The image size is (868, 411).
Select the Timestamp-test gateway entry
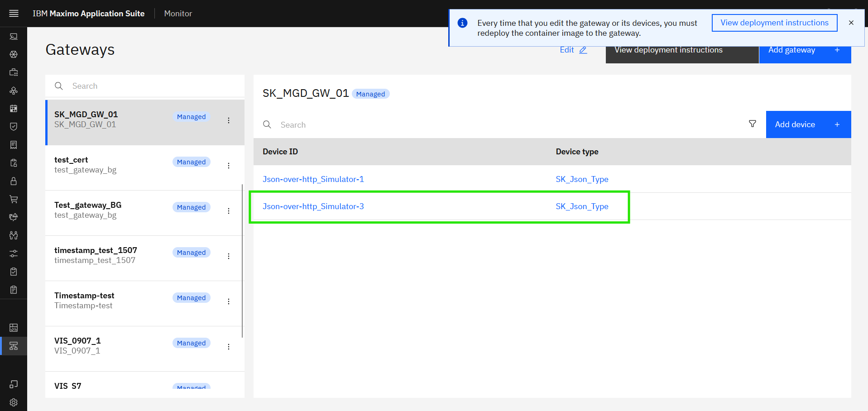(x=145, y=303)
